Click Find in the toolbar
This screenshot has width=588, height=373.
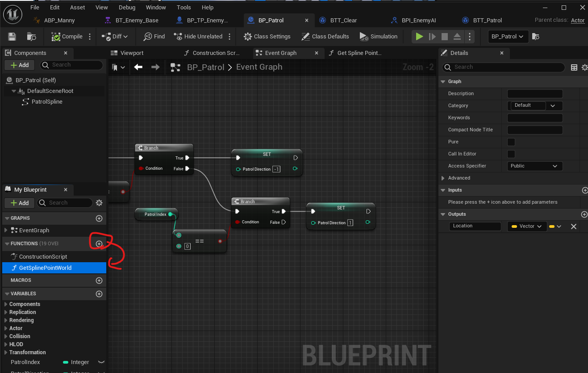tap(154, 37)
